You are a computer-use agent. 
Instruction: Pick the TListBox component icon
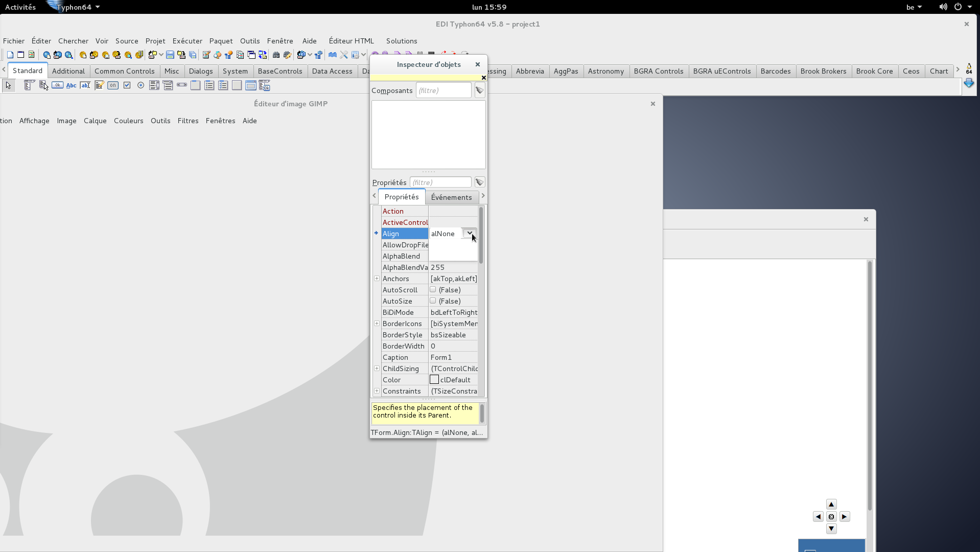coord(154,85)
